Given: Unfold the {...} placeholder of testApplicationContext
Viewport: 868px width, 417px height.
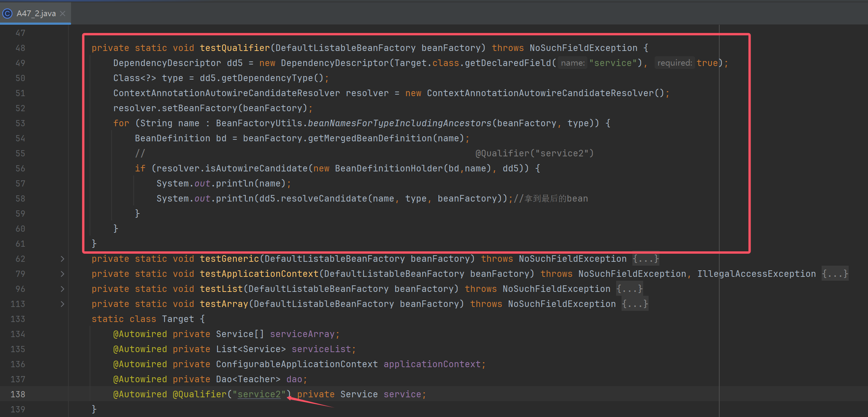Looking at the screenshot, I should point(835,274).
